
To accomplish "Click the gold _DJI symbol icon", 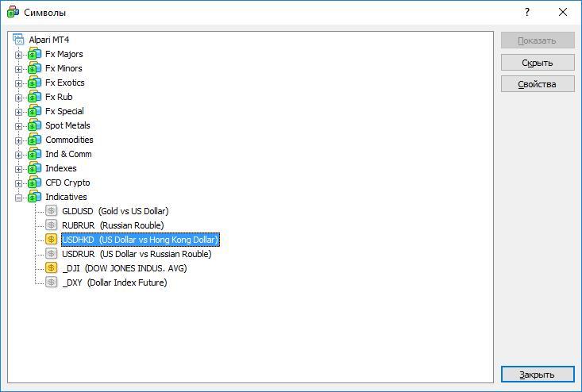I will pos(52,268).
